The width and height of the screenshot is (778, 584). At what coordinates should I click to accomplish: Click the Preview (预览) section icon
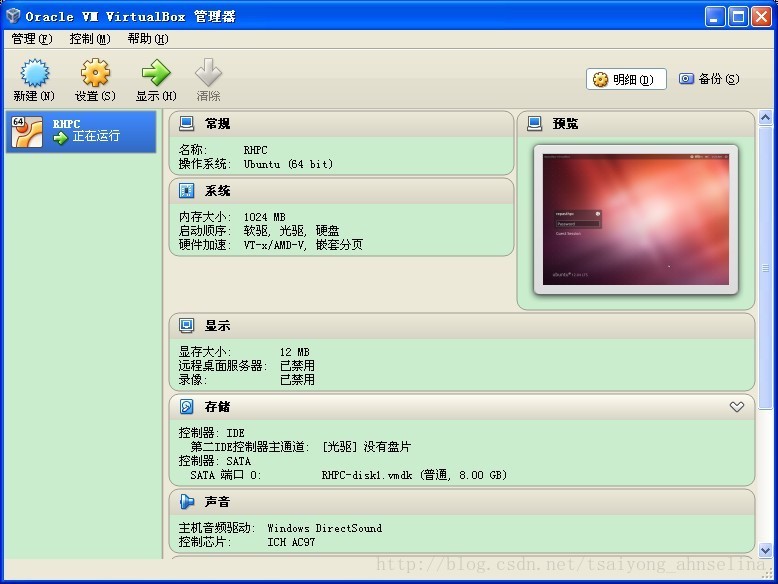534,124
